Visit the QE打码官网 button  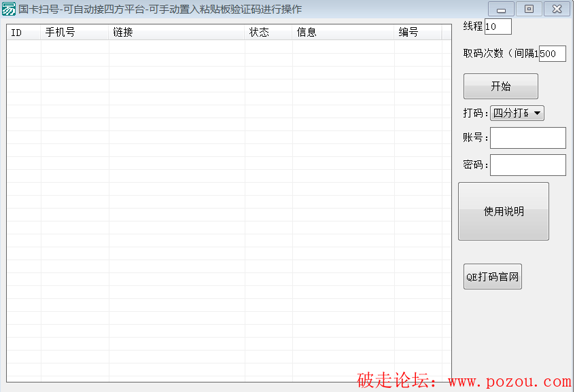click(493, 277)
